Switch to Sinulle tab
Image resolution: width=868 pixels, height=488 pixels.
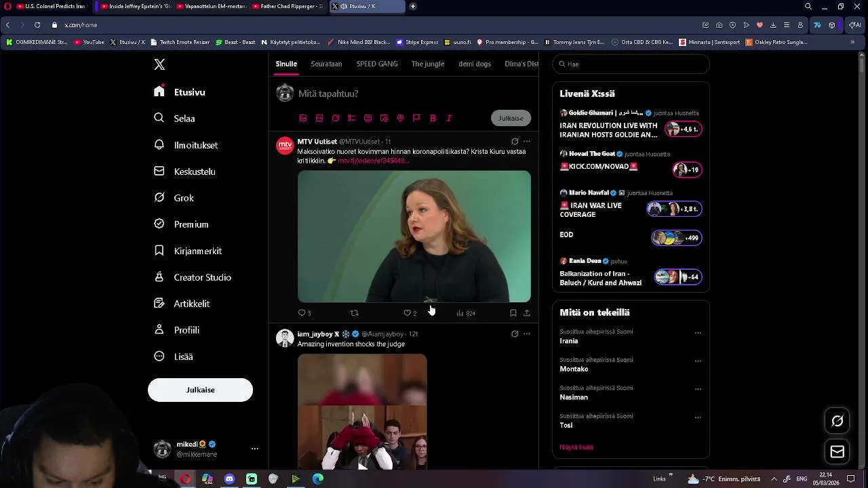point(286,64)
